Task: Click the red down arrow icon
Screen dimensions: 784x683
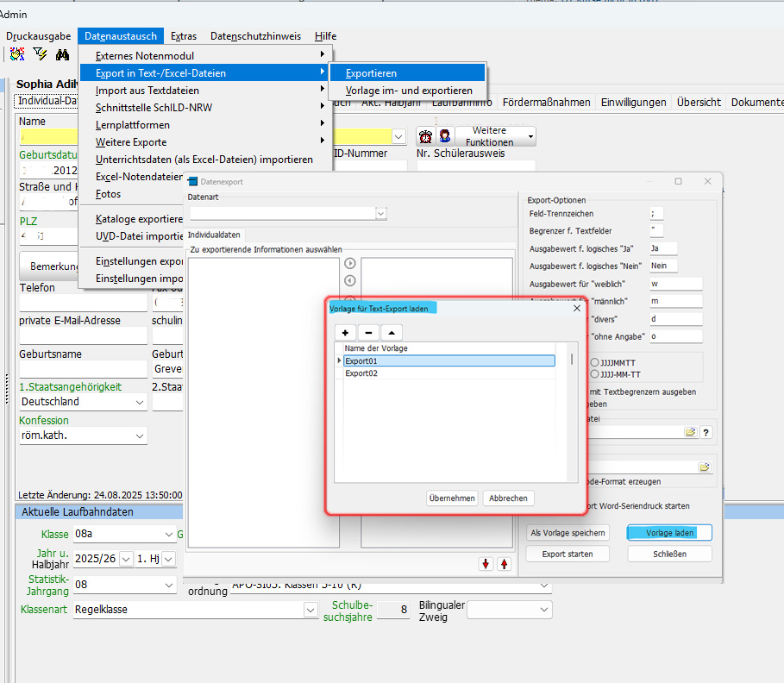Action: click(x=486, y=563)
